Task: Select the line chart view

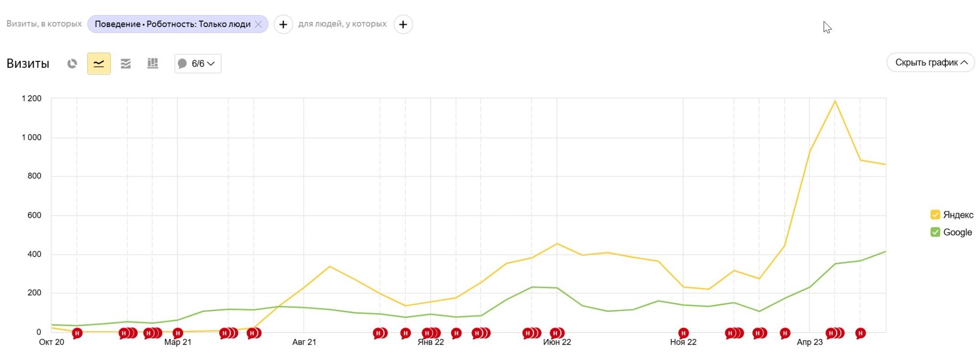Action: click(98, 64)
